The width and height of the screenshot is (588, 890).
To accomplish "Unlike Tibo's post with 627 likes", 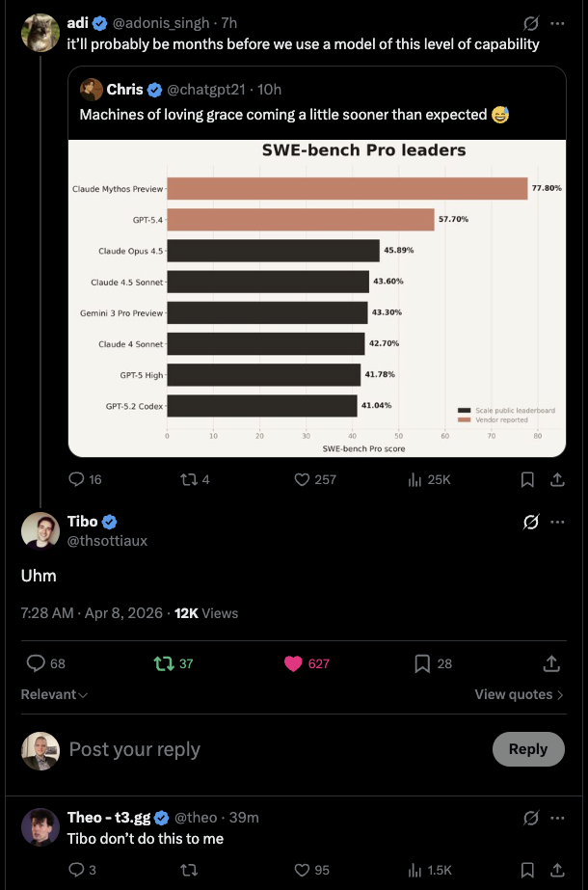I will 307,663.
